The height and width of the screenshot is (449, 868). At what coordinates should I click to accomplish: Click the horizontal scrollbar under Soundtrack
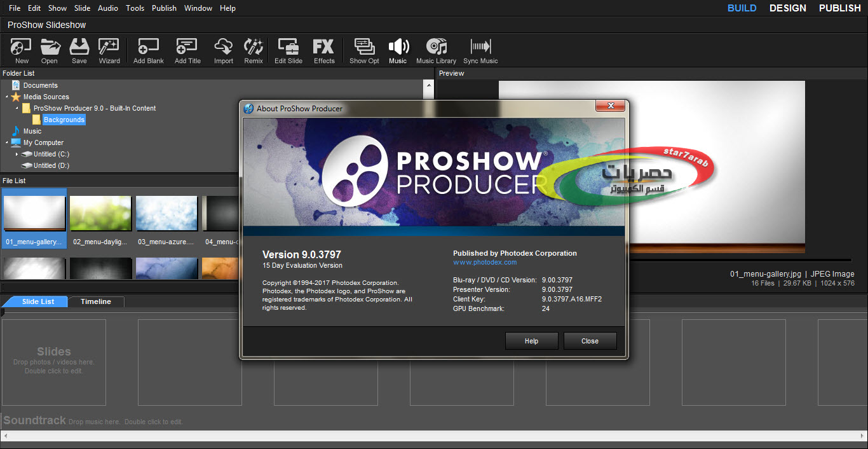point(434,436)
